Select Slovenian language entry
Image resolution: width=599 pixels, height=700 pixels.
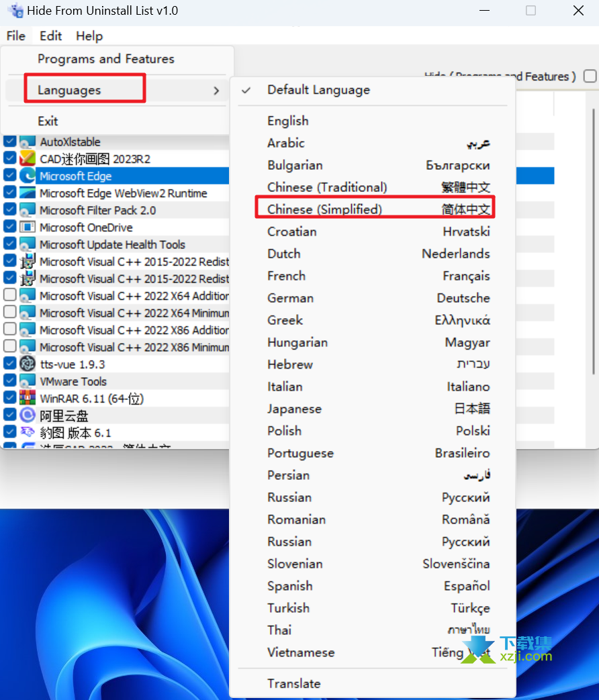[x=373, y=564]
